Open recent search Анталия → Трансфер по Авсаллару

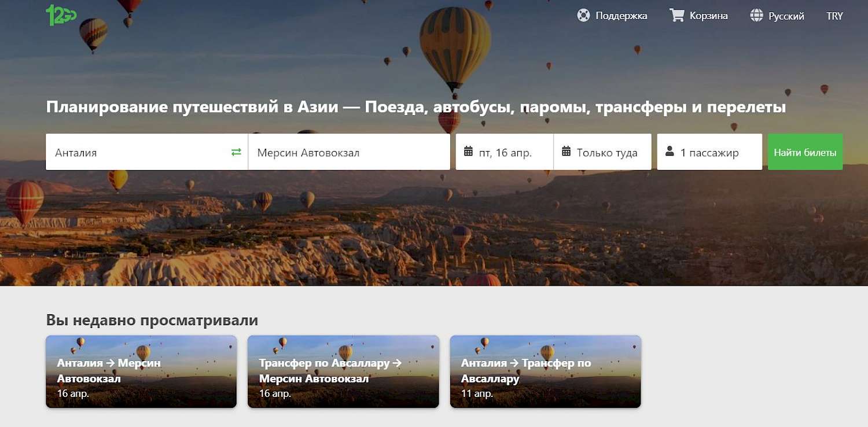click(x=545, y=371)
